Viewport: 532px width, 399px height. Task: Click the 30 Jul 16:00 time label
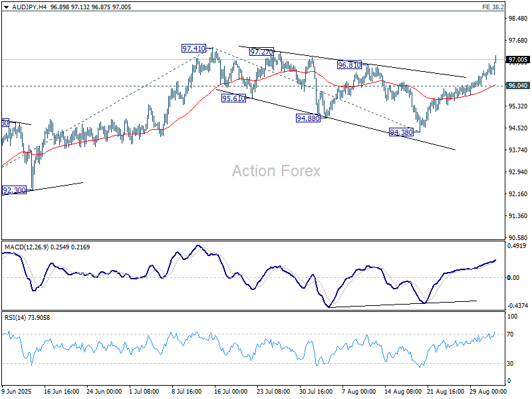pyautogui.click(x=316, y=392)
